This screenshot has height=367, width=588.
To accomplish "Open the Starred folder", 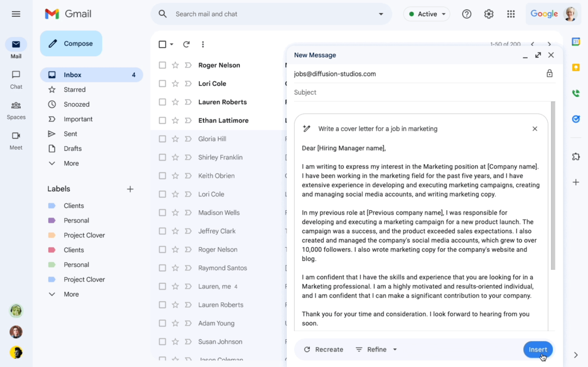I will [x=75, y=90].
